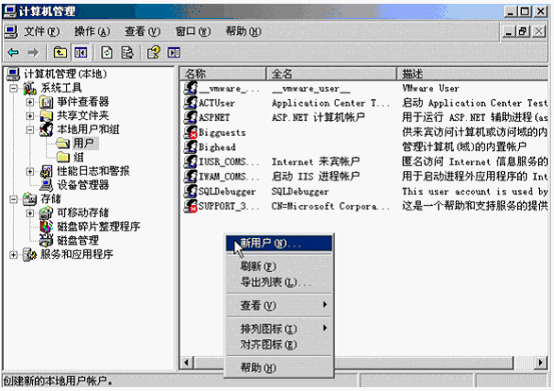This screenshot has height=391, width=554.
Task: Sort by Description (描述) column header
Action: click(472, 74)
